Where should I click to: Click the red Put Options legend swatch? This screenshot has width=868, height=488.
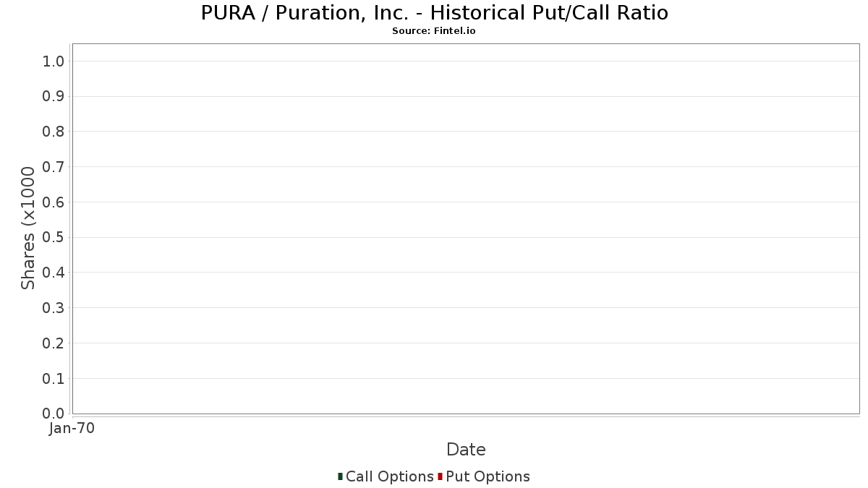(440, 476)
